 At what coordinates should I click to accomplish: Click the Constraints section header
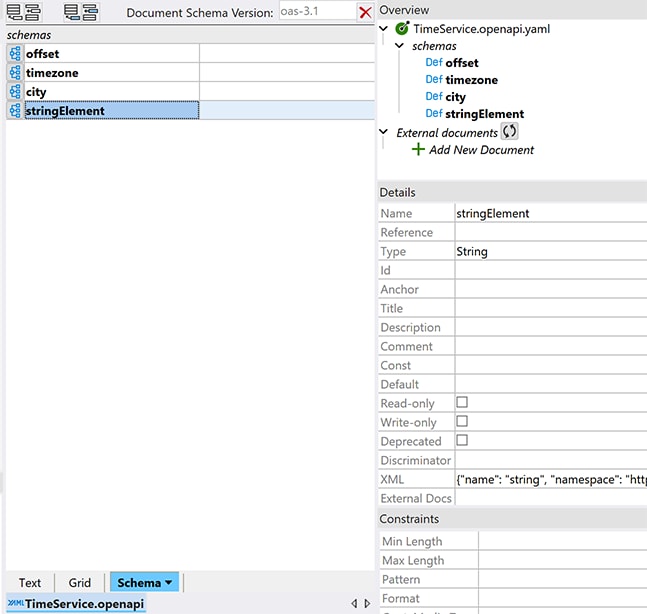512,519
